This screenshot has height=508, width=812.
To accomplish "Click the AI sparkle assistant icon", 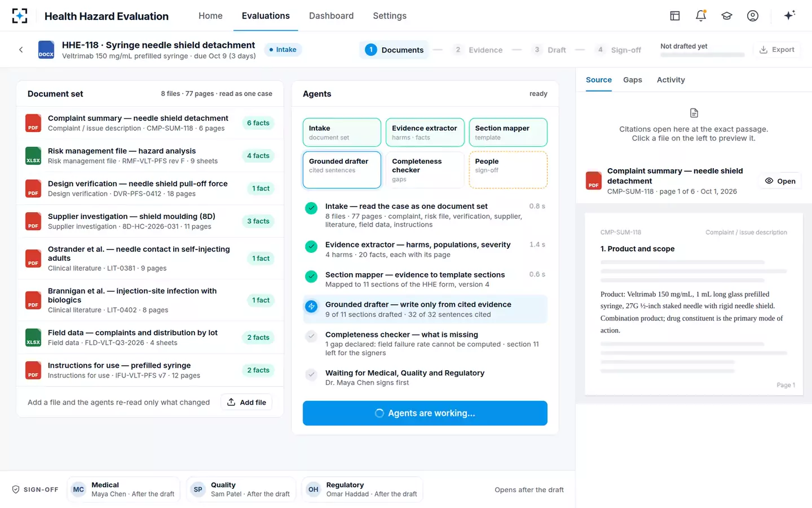I will tap(789, 15).
